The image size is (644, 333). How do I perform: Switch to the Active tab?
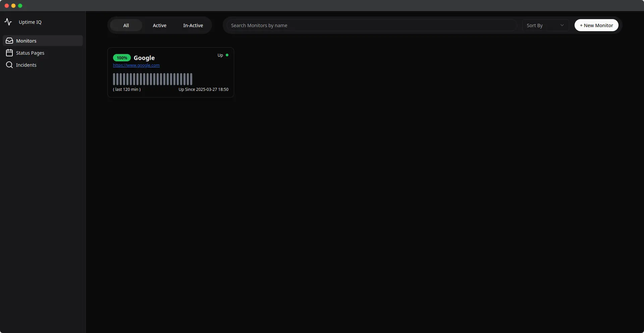coord(159,25)
